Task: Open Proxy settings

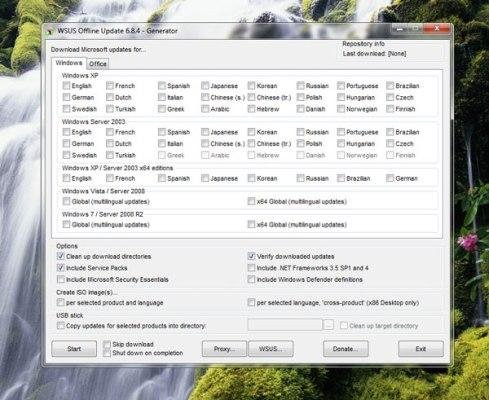Action: pos(224,349)
